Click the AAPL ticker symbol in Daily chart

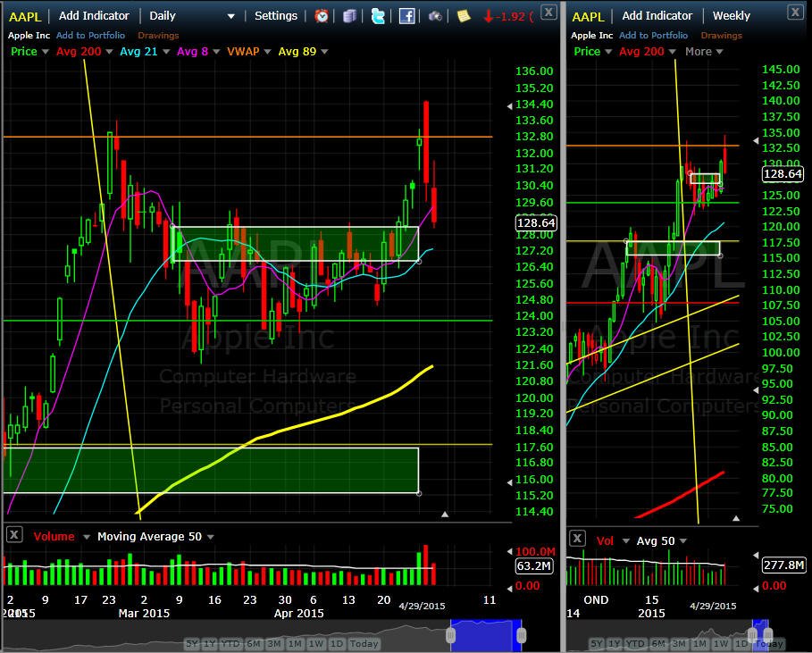coord(25,17)
